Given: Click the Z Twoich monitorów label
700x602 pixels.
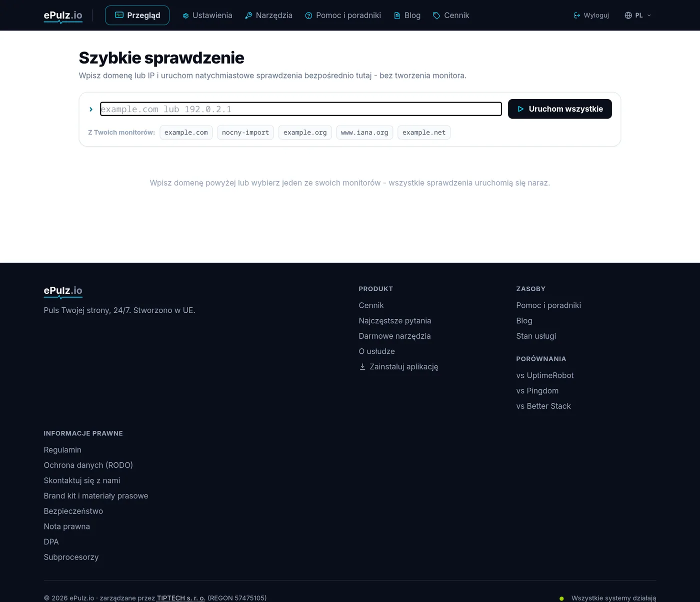Looking at the screenshot, I should click(x=121, y=133).
